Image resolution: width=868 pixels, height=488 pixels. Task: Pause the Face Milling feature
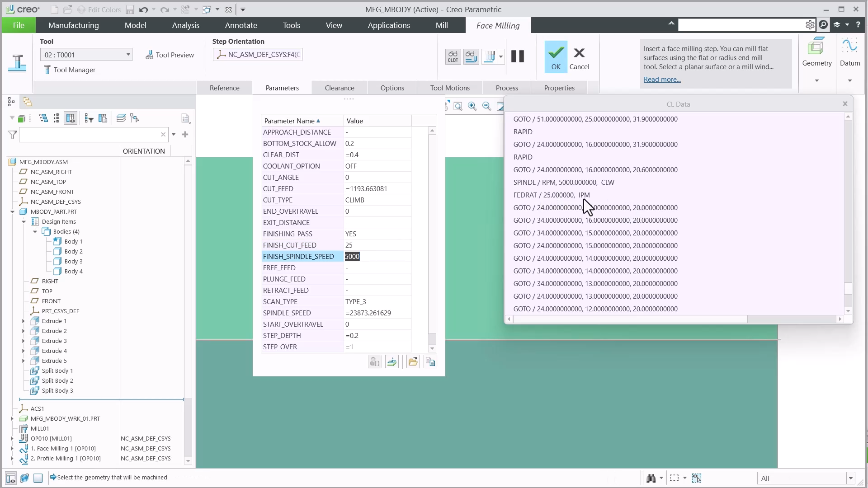point(518,56)
